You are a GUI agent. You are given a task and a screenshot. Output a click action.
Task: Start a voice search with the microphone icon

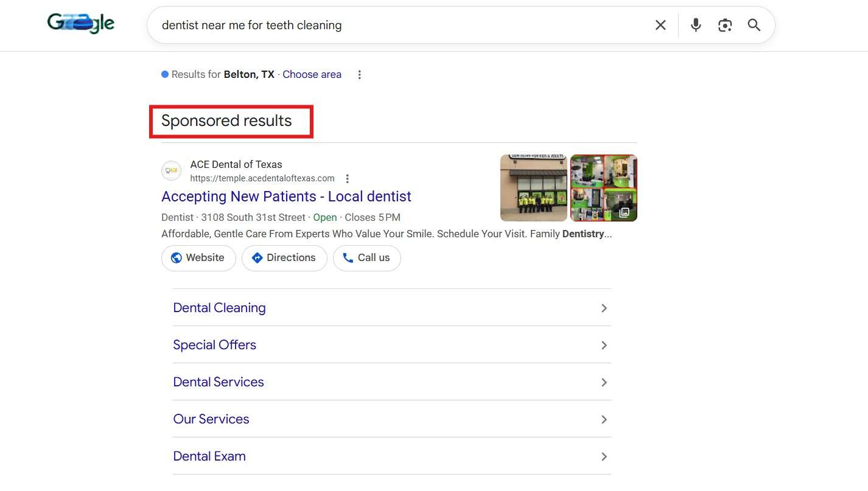(695, 25)
